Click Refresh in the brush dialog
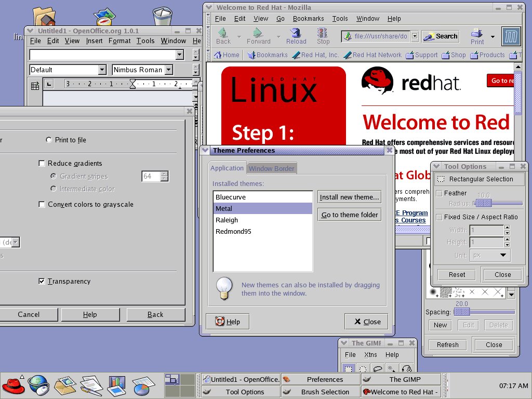Screen dimensions: 532x399 tap(447, 345)
